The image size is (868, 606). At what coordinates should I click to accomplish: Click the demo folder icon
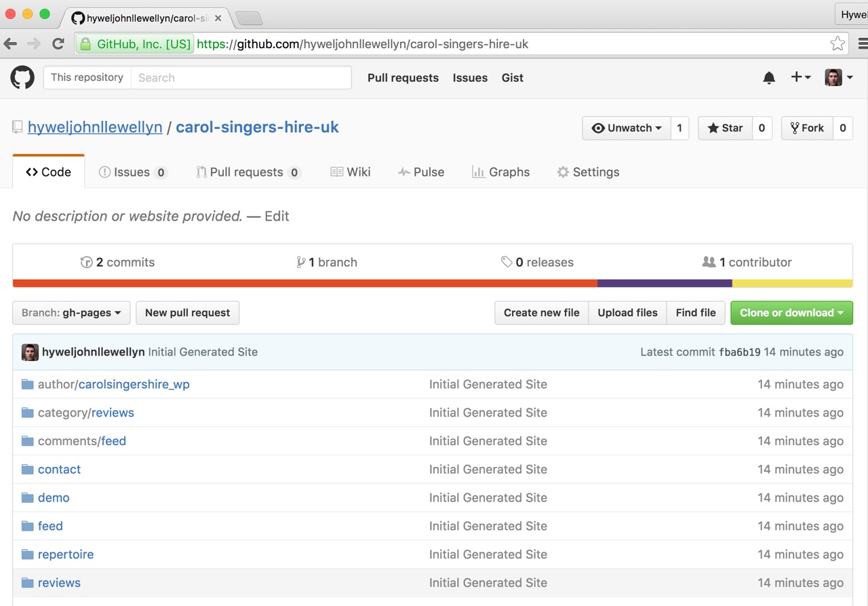tap(27, 497)
